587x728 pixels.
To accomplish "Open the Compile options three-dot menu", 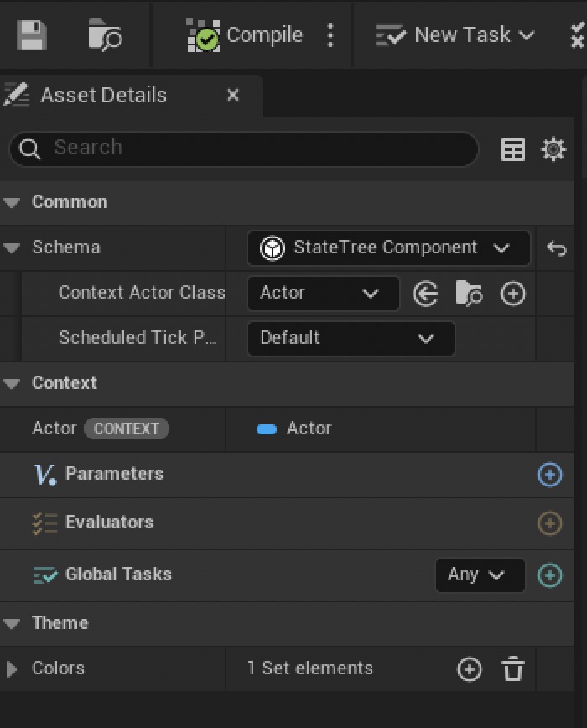I will click(330, 35).
